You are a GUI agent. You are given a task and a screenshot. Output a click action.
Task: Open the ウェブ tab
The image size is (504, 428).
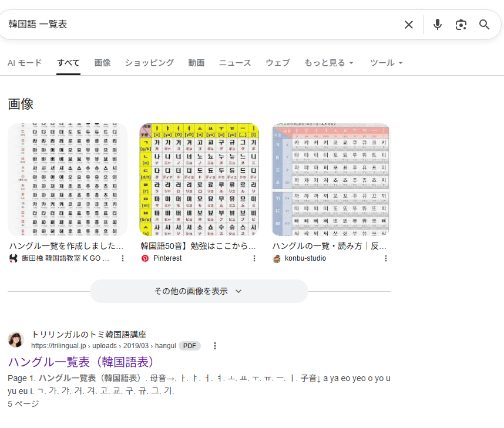click(x=278, y=63)
